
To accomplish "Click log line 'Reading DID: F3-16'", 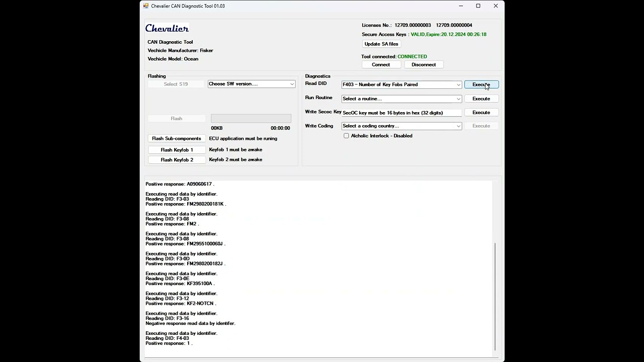I will 167,318.
